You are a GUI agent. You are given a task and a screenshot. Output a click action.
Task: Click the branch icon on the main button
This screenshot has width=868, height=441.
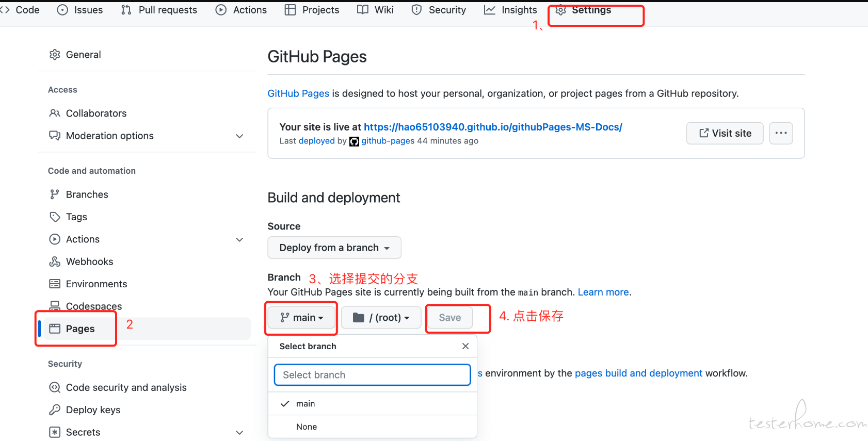(285, 318)
